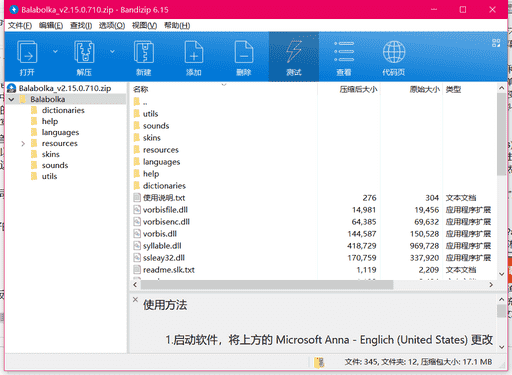Select languages folder in left tree
The height and width of the screenshot is (375, 512).
(x=60, y=132)
